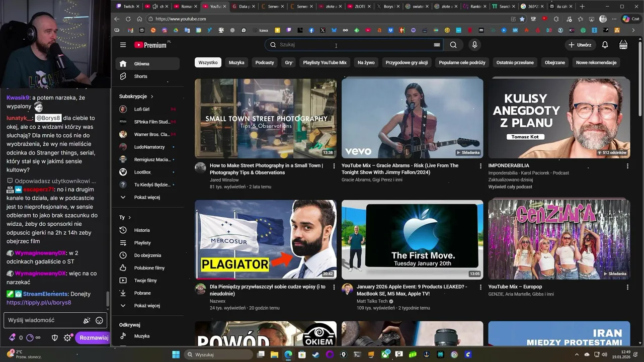Viewport: 644px width, 362px height.
Task: Open Twitch chat settings gear
Action: (67, 338)
